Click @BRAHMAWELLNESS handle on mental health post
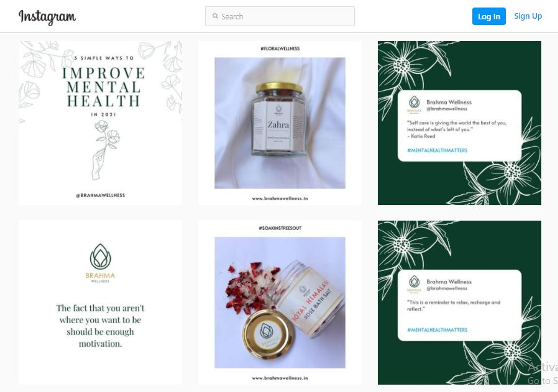Image resolution: width=558 pixels, height=392 pixels. point(100,195)
